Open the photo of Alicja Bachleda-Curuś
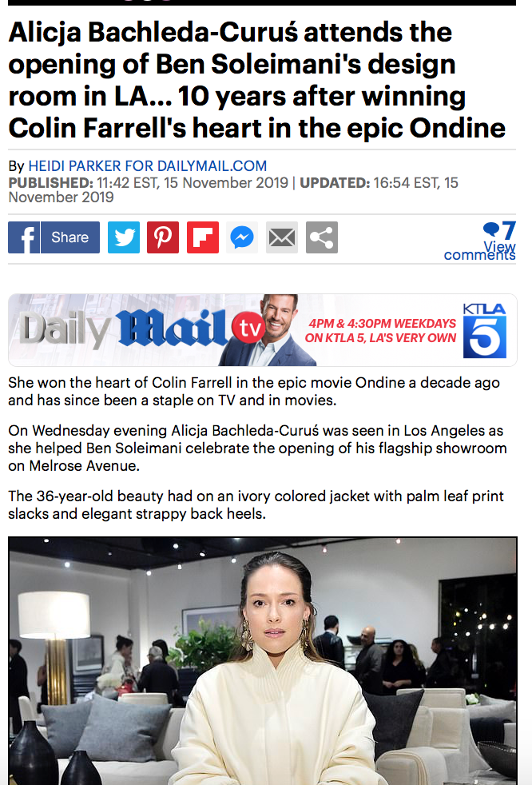Screen dimensions: 532x785 click(x=263, y=661)
